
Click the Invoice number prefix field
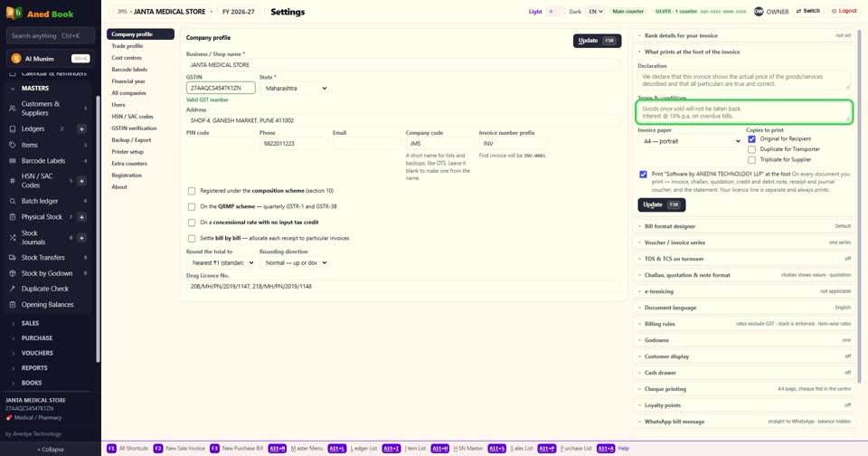coord(514,144)
